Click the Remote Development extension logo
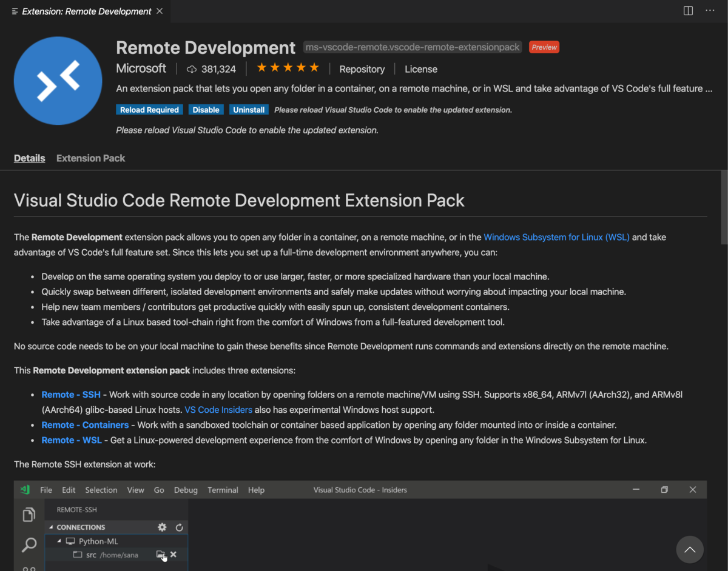Image resolution: width=728 pixels, height=571 pixels. pyautogui.click(x=58, y=81)
